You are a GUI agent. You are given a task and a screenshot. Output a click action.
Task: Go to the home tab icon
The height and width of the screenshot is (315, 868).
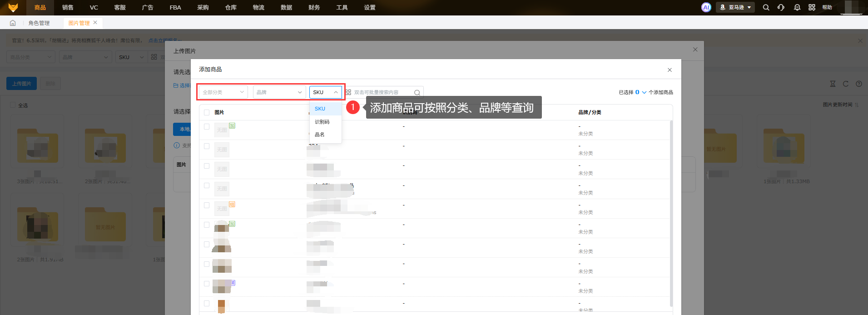[x=13, y=23]
